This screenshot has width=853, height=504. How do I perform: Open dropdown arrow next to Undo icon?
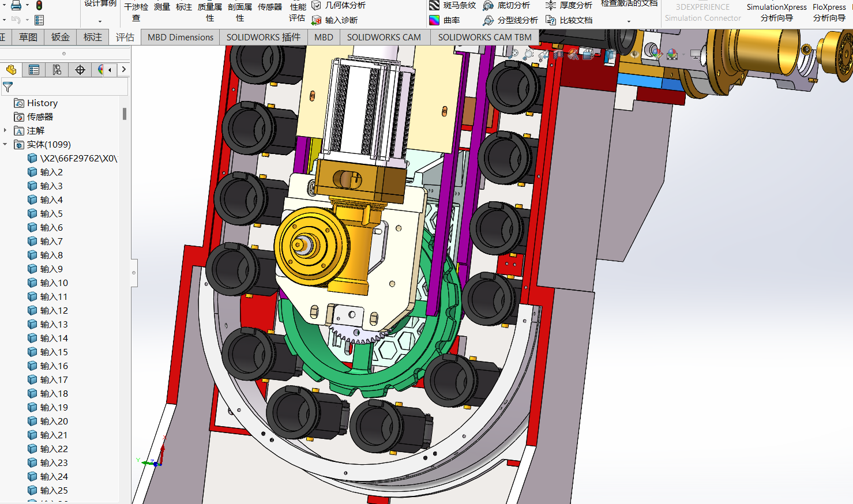pyautogui.click(x=27, y=20)
